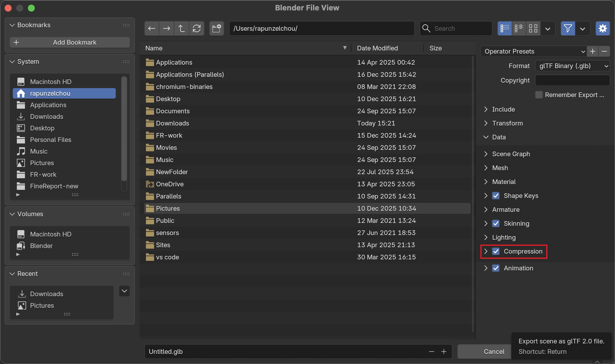Open Operator Presets dropdown
The image size is (615, 364).
coord(534,51)
